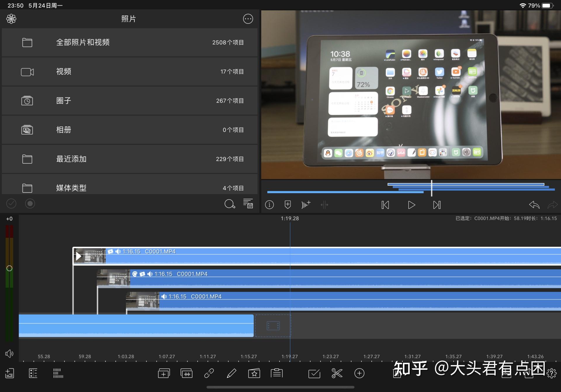The height and width of the screenshot is (392, 561).
Task: Select the top C0001.MP4 clip thumbnail
Action: point(89,256)
